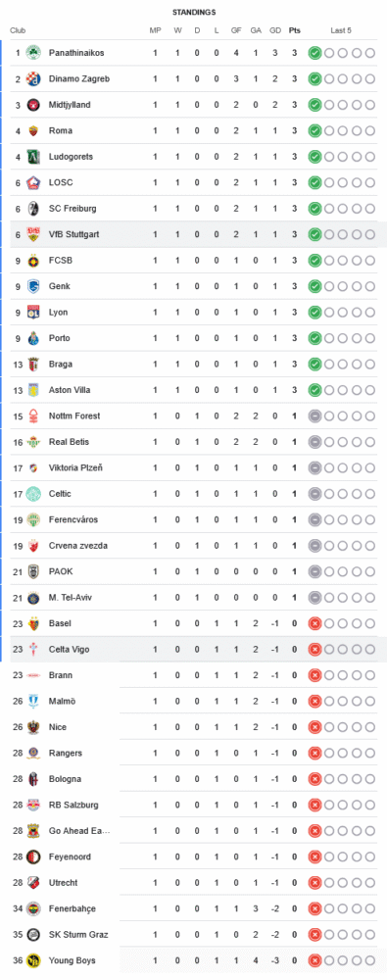Click the Panathinaikos club crest icon

pyautogui.click(x=33, y=53)
